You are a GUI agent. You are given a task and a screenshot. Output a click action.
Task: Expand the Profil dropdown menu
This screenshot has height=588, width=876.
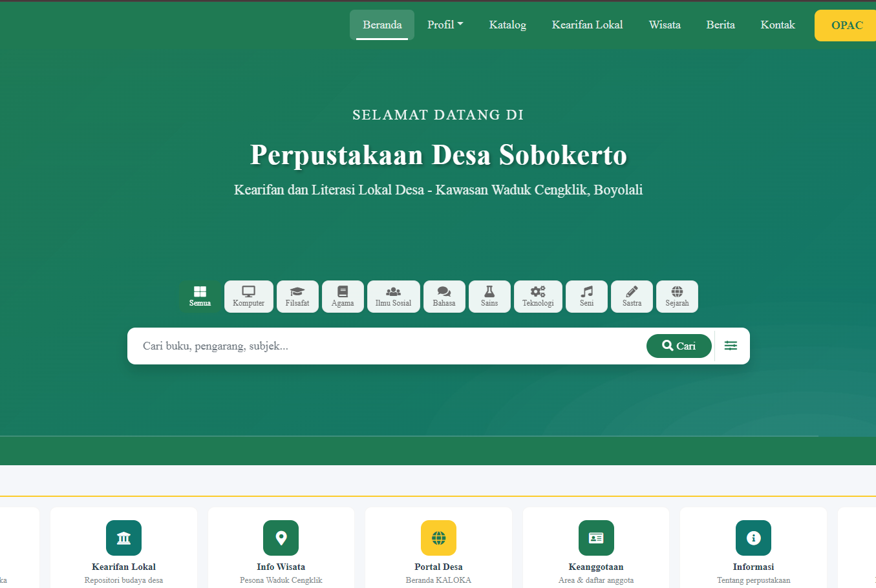pos(445,25)
